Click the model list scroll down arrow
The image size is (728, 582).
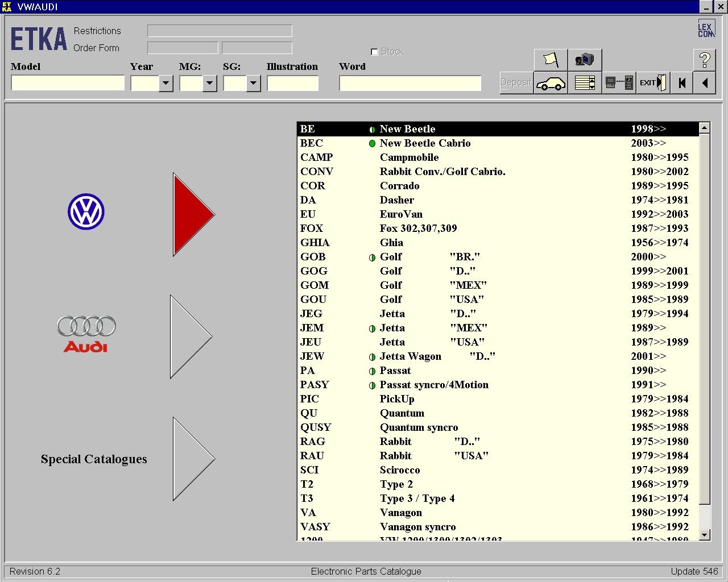(705, 535)
